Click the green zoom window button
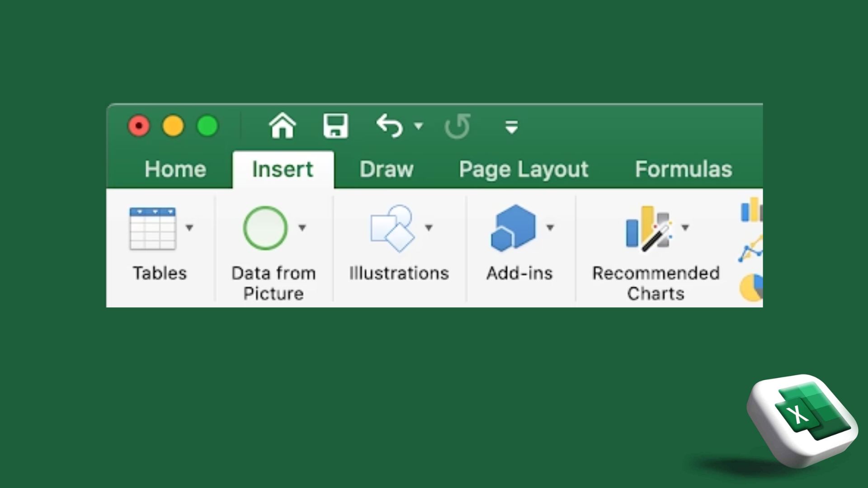This screenshot has width=868, height=488. [x=208, y=126]
